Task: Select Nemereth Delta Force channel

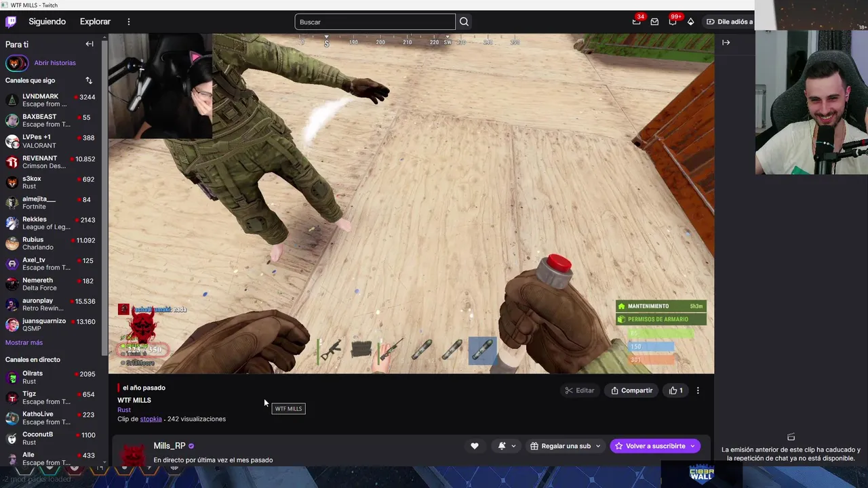Action: pos(50,284)
